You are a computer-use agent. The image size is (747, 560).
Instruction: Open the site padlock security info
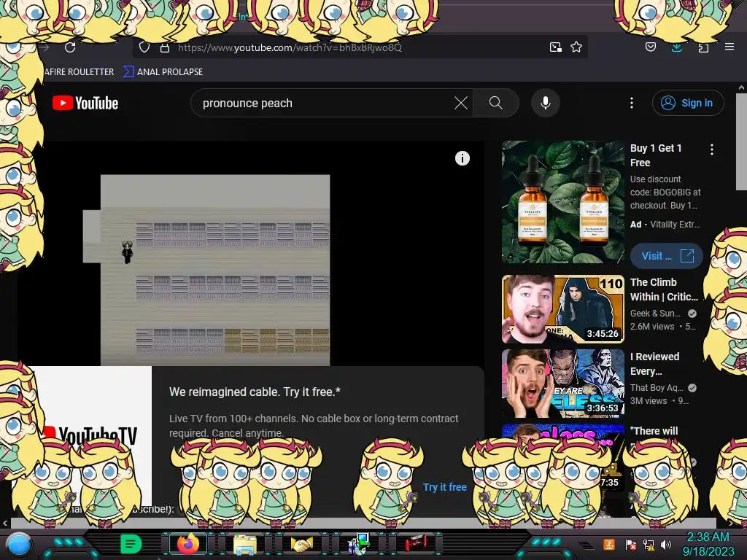164,47
